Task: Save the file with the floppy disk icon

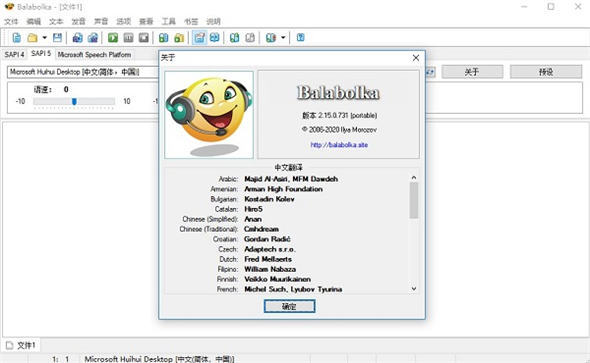Action: [x=57, y=38]
